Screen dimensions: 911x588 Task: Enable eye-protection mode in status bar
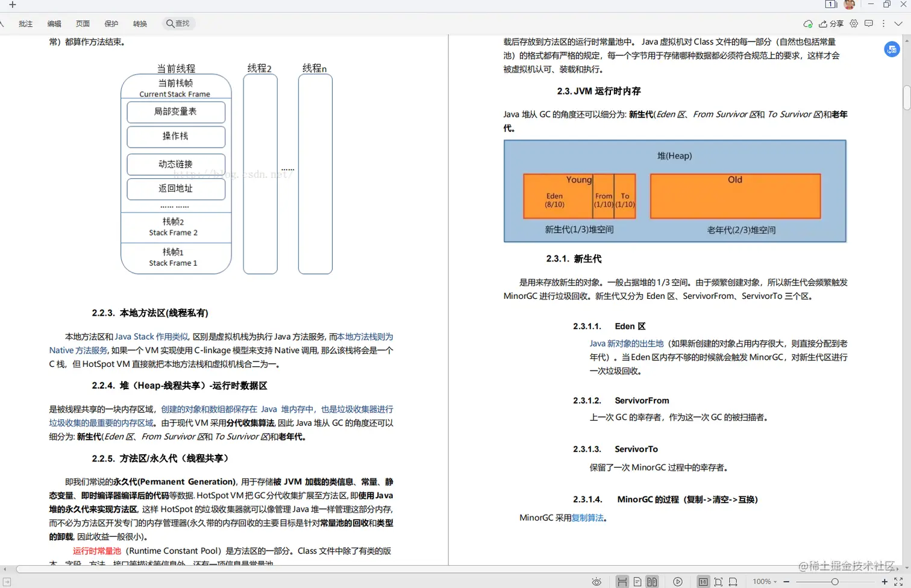coord(597,581)
